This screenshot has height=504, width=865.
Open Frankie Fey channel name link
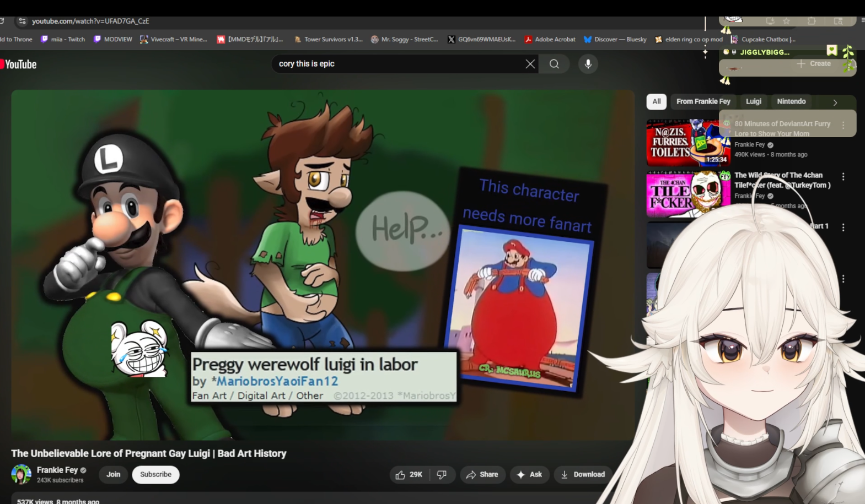coord(57,470)
